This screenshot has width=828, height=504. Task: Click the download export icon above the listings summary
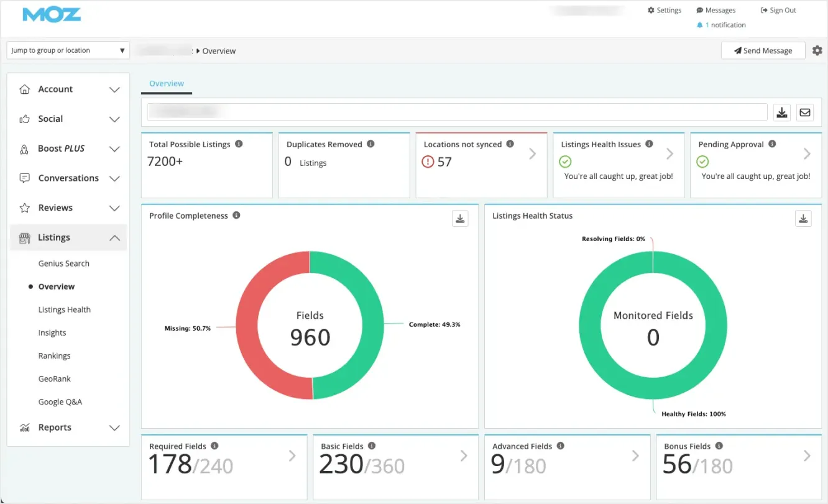pos(781,112)
